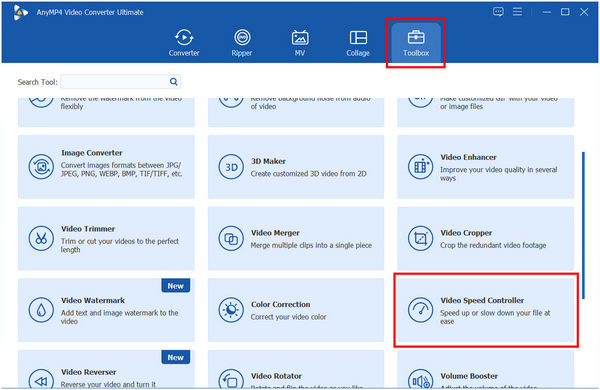Viewport: 600px width, 390px height.
Task: Click 'Crop the redundant video footage' text
Action: [493, 245]
